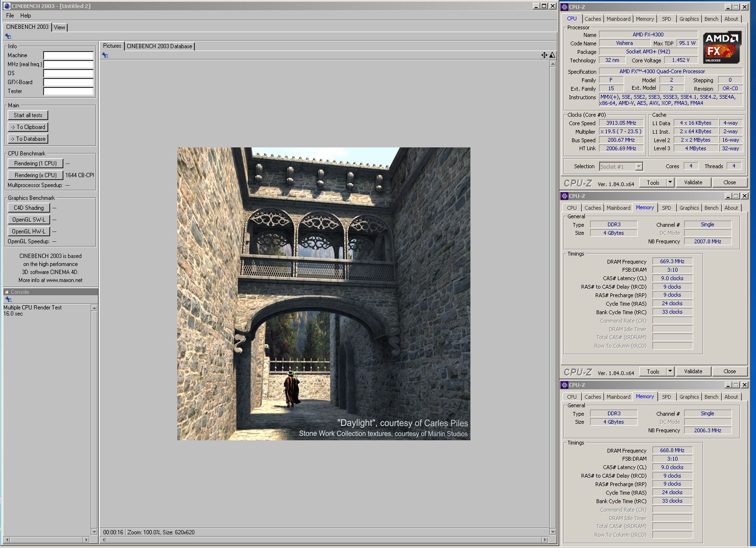Click the AMD FX-4300 processor name field
Screen dimensions: 756x548
tap(648, 34)
